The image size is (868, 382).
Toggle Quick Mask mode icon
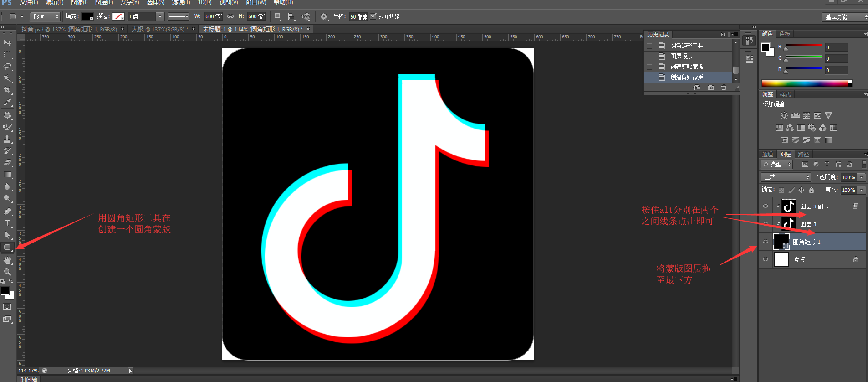(x=7, y=307)
